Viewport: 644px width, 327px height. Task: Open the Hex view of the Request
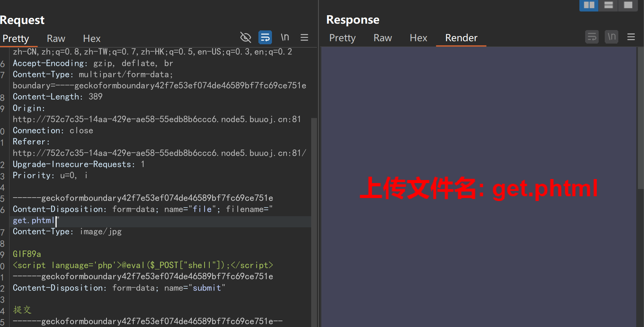click(91, 38)
